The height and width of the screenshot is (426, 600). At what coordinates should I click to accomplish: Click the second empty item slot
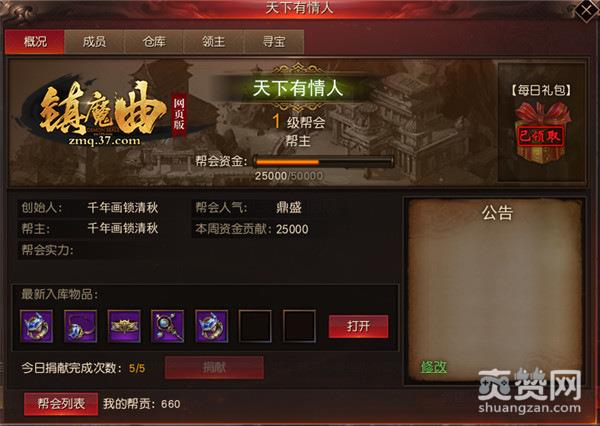pyautogui.click(x=299, y=326)
